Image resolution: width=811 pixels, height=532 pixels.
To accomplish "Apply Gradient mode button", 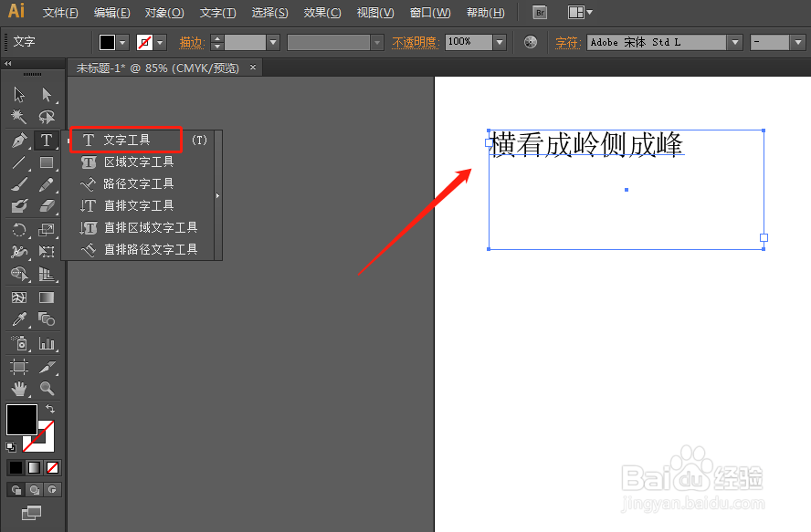I will tap(34, 468).
